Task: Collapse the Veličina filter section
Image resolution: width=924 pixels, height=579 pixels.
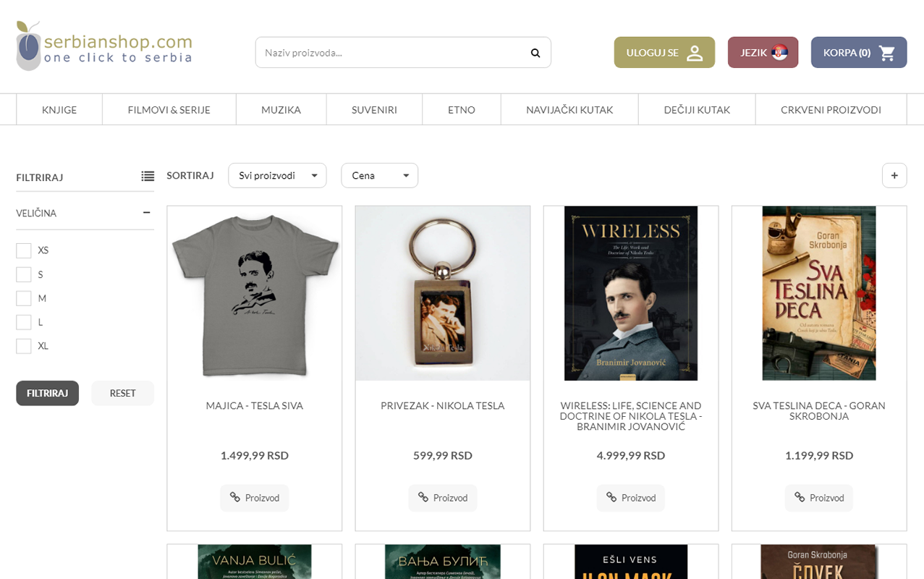Action: (x=147, y=213)
